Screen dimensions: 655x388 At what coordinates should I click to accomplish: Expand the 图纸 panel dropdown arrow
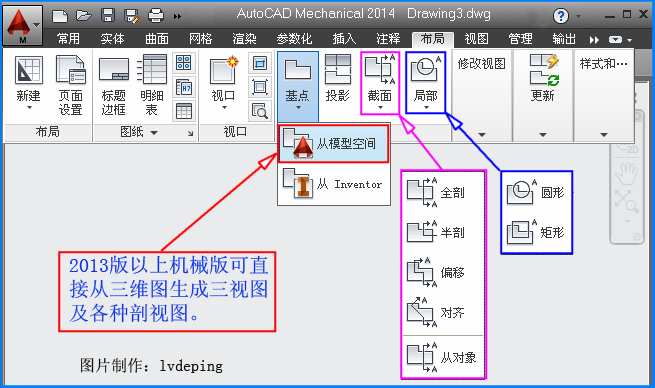[154, 133]
